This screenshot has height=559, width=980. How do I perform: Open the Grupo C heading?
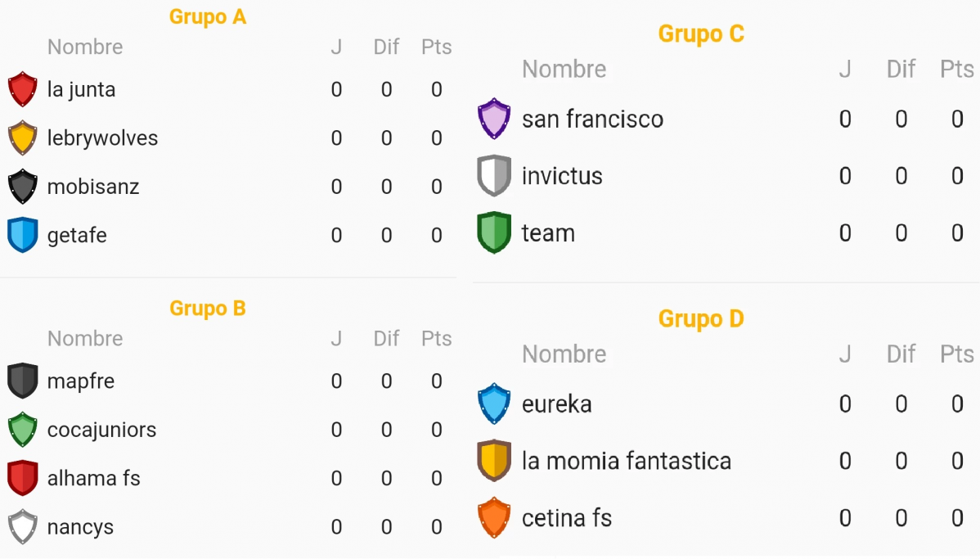(x=701, y=34)
